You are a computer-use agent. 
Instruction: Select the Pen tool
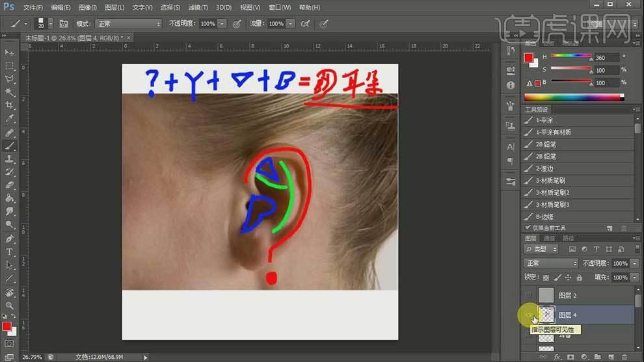(9, 239)
